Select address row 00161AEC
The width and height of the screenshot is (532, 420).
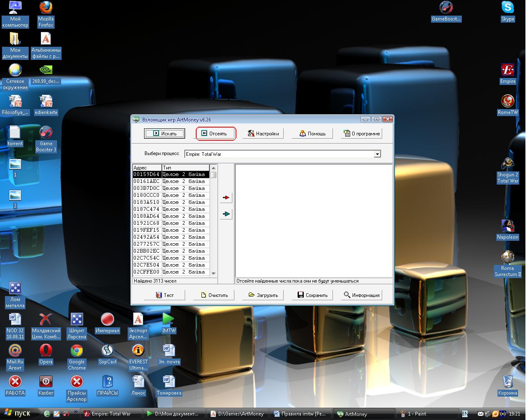click(171, 181)
